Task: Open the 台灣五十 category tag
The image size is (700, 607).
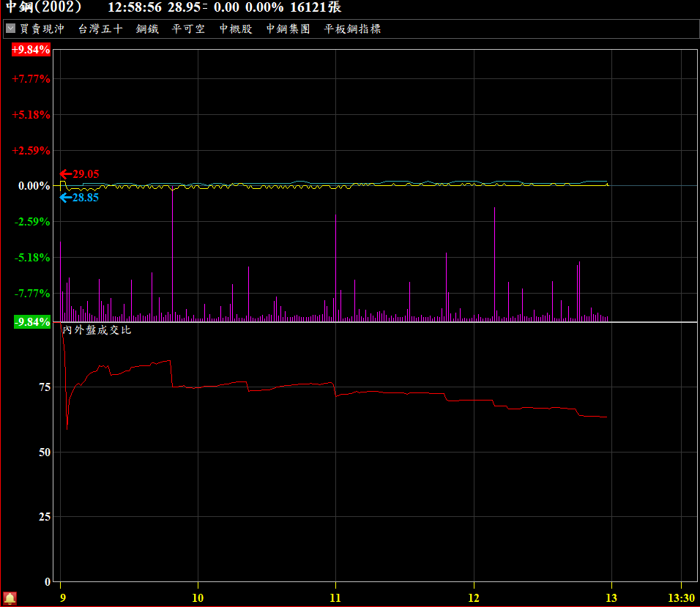Action: (x=100, y=29)
